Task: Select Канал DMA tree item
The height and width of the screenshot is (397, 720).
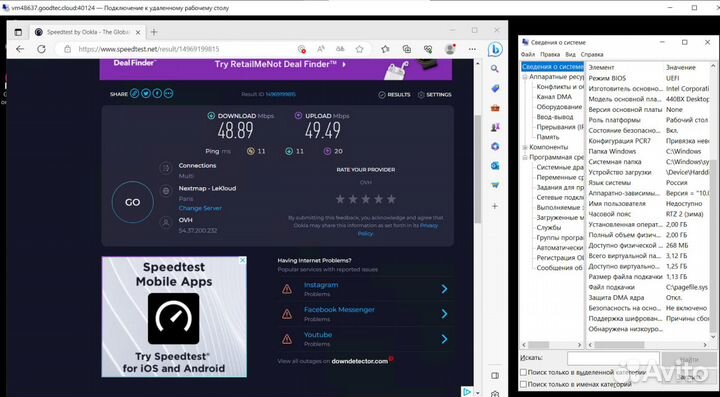Action: click(554, 97)
